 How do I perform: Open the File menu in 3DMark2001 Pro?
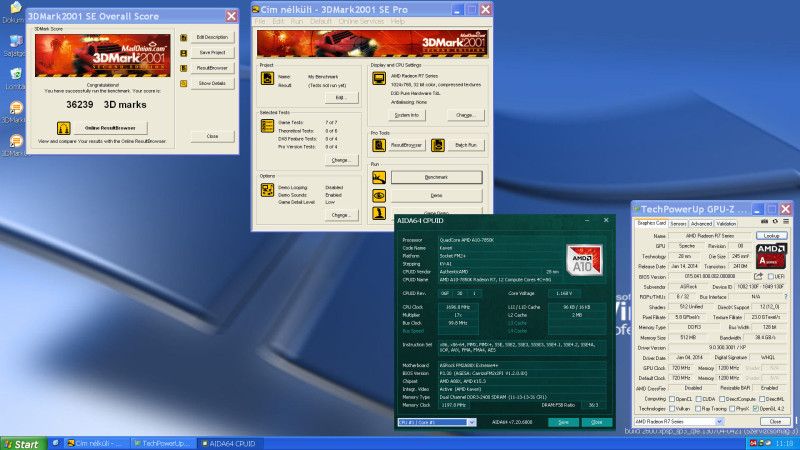(x=260, y=21)
